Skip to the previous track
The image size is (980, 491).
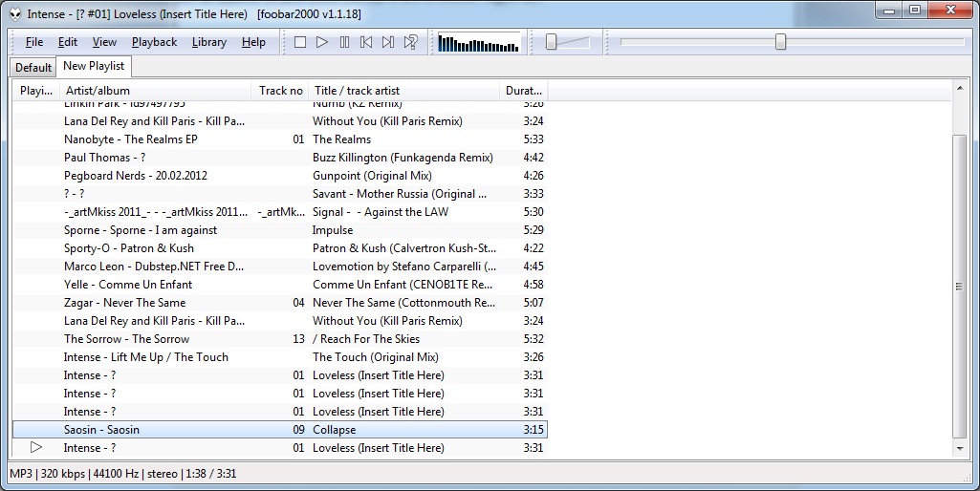tap(366, 42)
